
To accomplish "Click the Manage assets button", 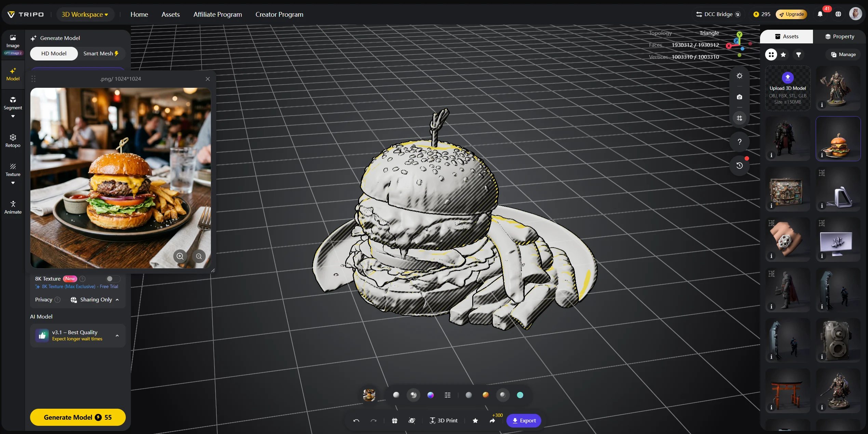I will (x=844, y=55).
